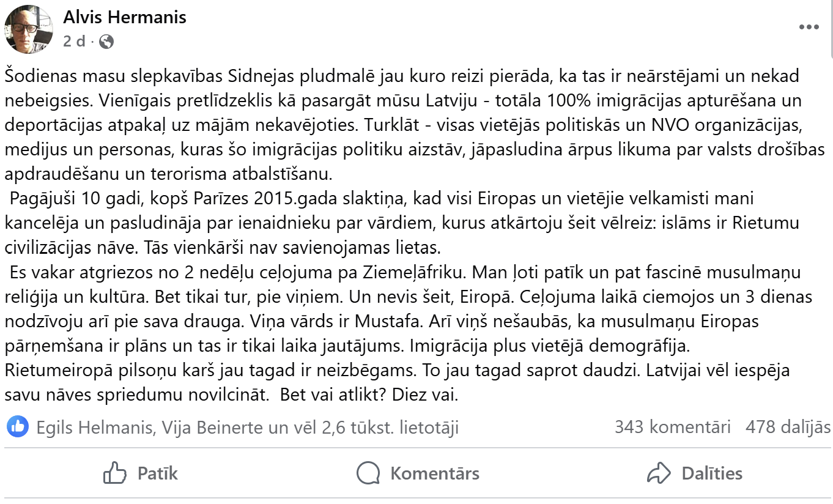Image resolution: width=833 pixels, height=504 pixels.
Task: View the 478 dalījās shares
Action: 788,427
